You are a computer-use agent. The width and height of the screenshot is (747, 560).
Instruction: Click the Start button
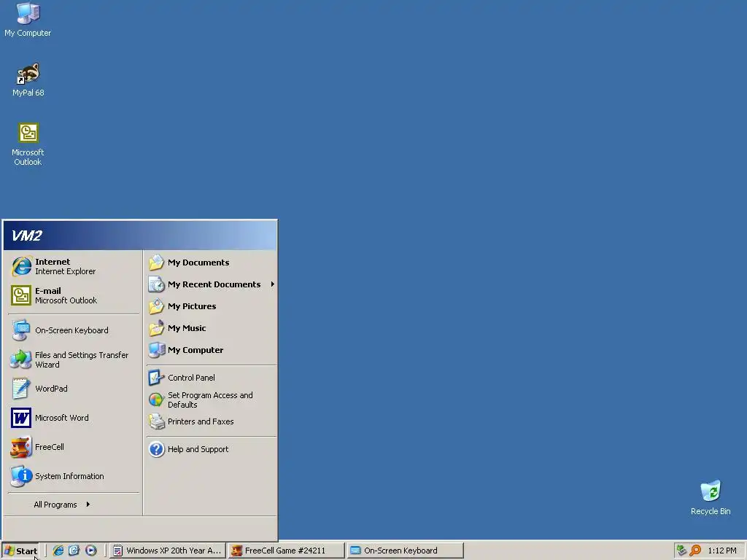tap(20, 551)
